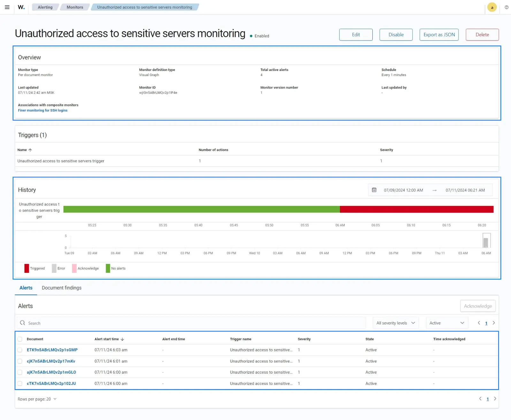The width and height of the screenshot is (511, 420).
Task: Click the Edit button
Action: click(356, 34)
